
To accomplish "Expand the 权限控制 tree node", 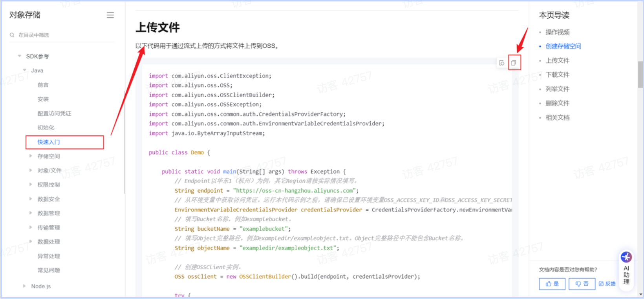I will 31,184.
